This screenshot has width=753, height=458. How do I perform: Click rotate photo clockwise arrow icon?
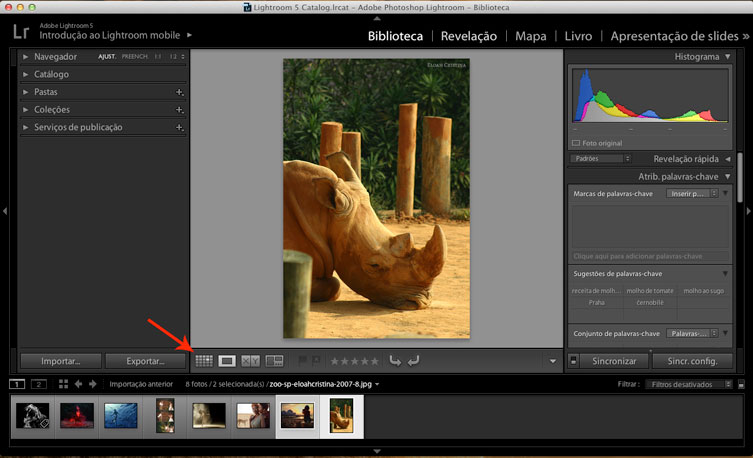(x=413, y=360)
